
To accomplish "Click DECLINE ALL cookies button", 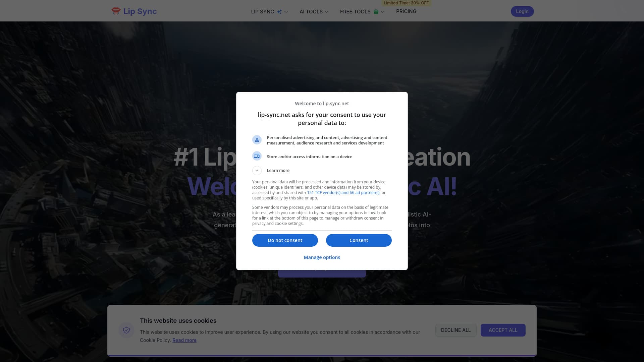I will (456, 330).
